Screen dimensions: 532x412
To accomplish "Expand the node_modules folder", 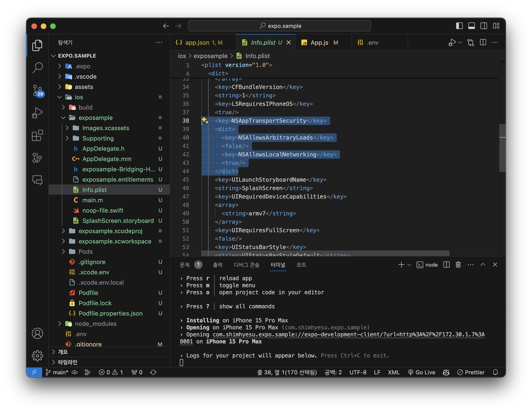I will (96, 324).
